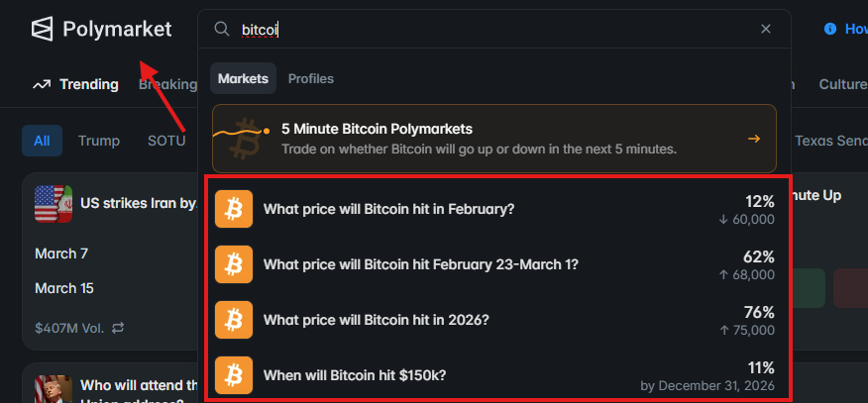Screen dimensions: 868x403
Task: Click the search magnifier icon
Action: coord(222,30)
